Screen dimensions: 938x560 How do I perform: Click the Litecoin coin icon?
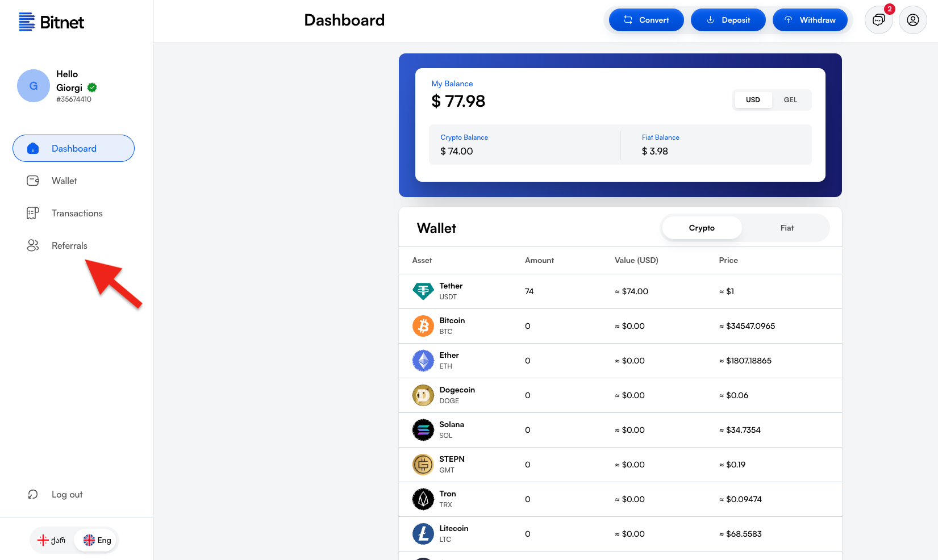coord(423,534)
